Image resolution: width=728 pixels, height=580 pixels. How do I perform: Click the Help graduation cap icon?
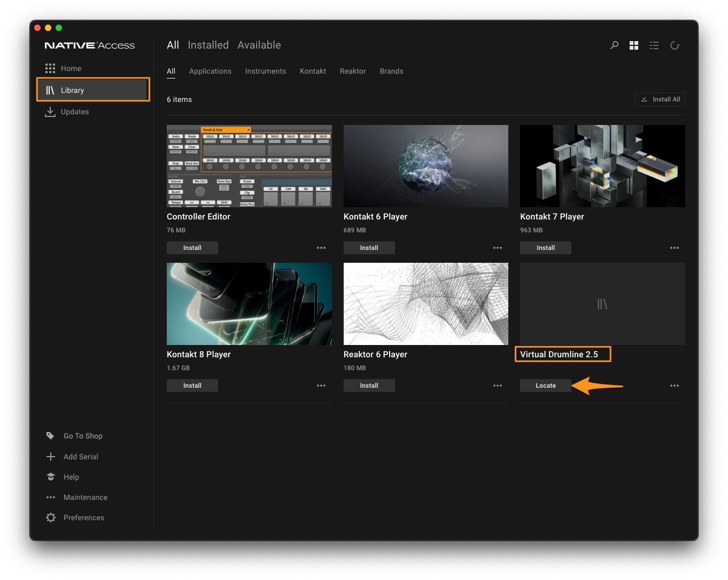tap(51, 477)
